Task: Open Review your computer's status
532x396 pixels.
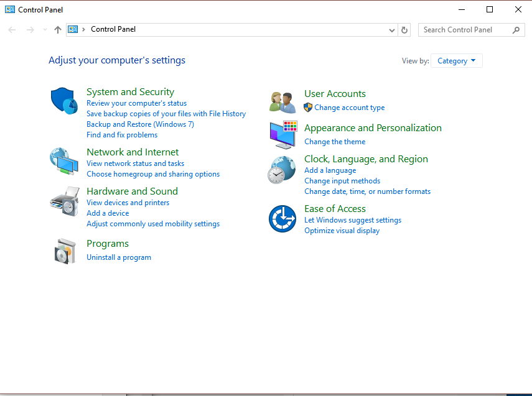Action: tap(137, 103)
